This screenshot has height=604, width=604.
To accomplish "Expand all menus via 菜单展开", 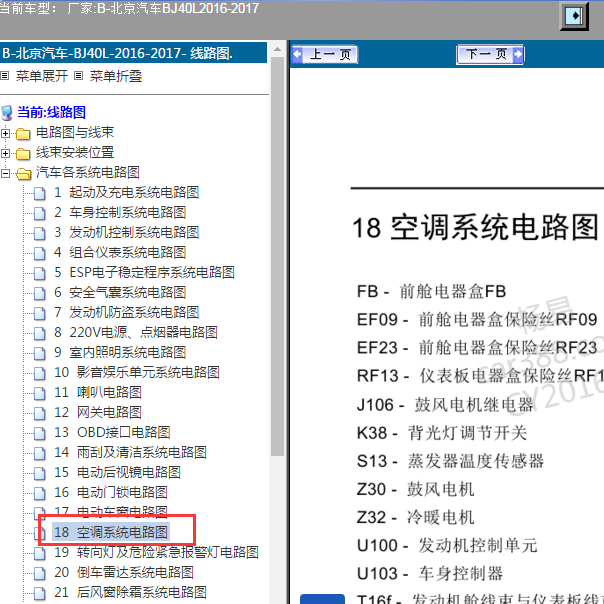I will click(x=42, y=76).
